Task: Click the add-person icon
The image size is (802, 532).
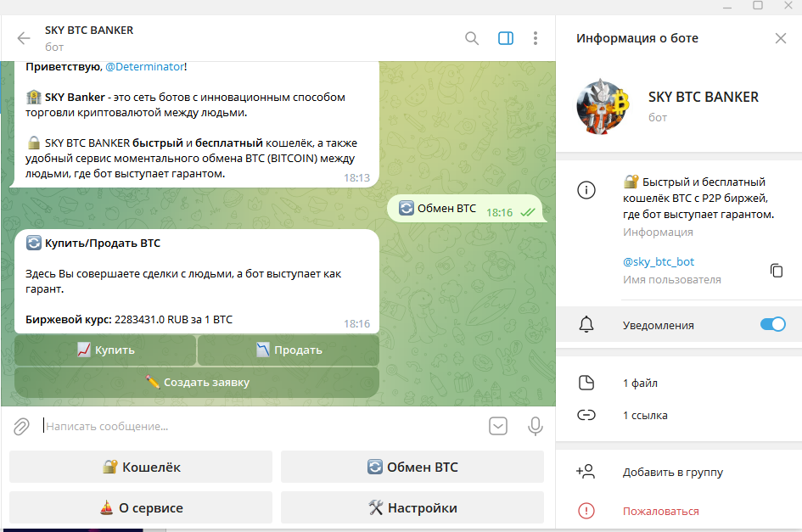Action: (586, 472)
